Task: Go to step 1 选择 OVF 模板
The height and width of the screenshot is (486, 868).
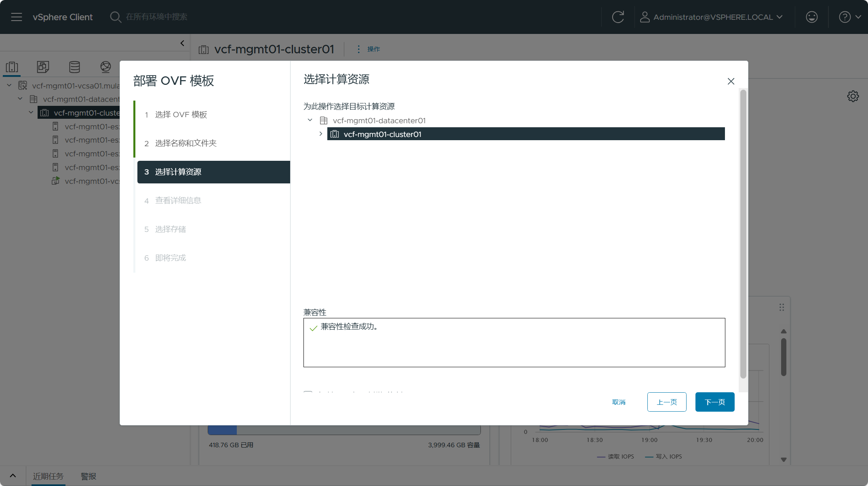Action: 181,115
